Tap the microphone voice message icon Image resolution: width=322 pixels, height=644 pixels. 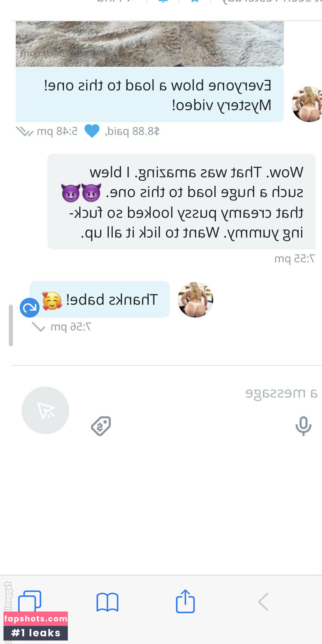[x=303, y=426]
